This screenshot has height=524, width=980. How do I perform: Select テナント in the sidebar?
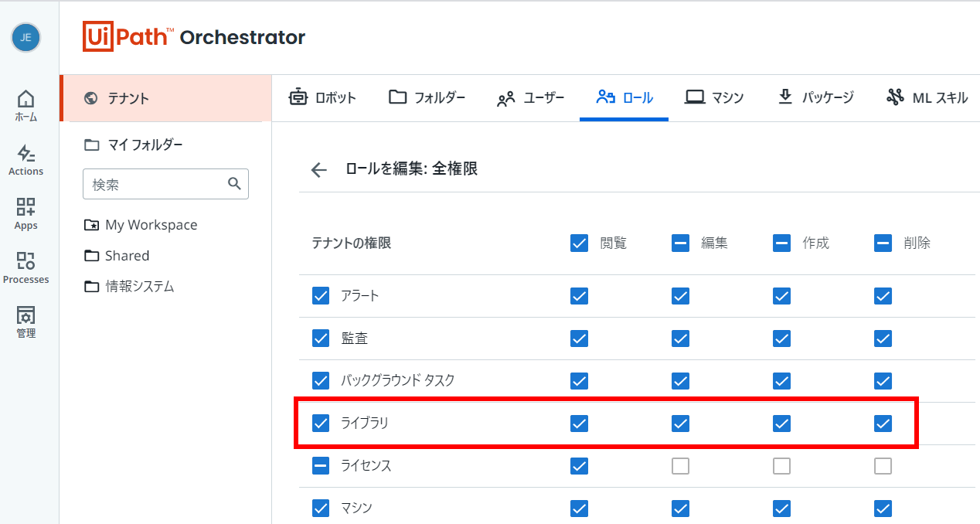coord(165,98)
